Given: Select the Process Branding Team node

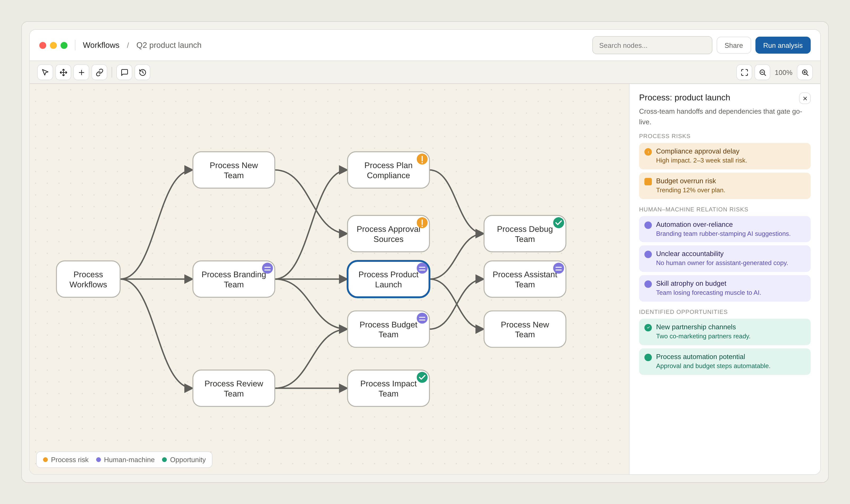Looking at the screenshot, I should point(234,279).
